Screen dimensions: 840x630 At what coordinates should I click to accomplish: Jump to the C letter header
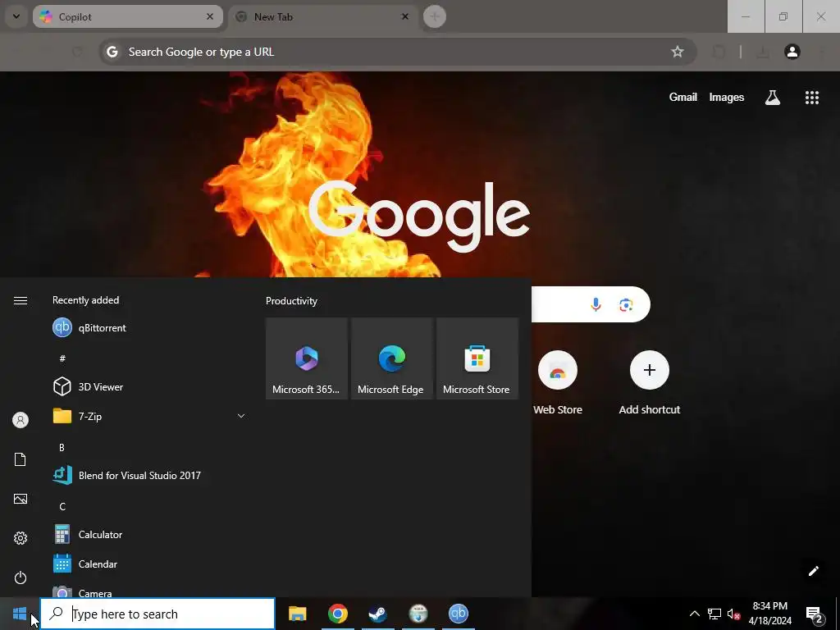(x=62, y=507)
